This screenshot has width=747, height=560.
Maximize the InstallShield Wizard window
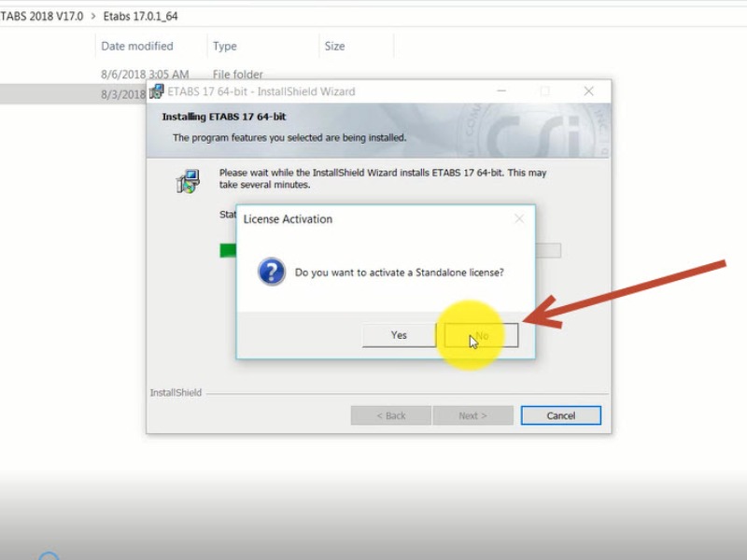click(545, 91)
